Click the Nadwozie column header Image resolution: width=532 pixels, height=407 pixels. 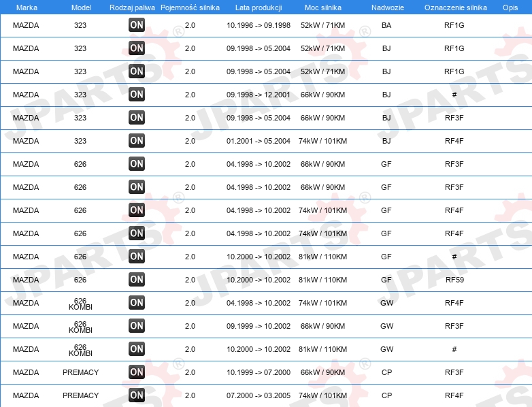pyautogui.click(x=388, y=7)
